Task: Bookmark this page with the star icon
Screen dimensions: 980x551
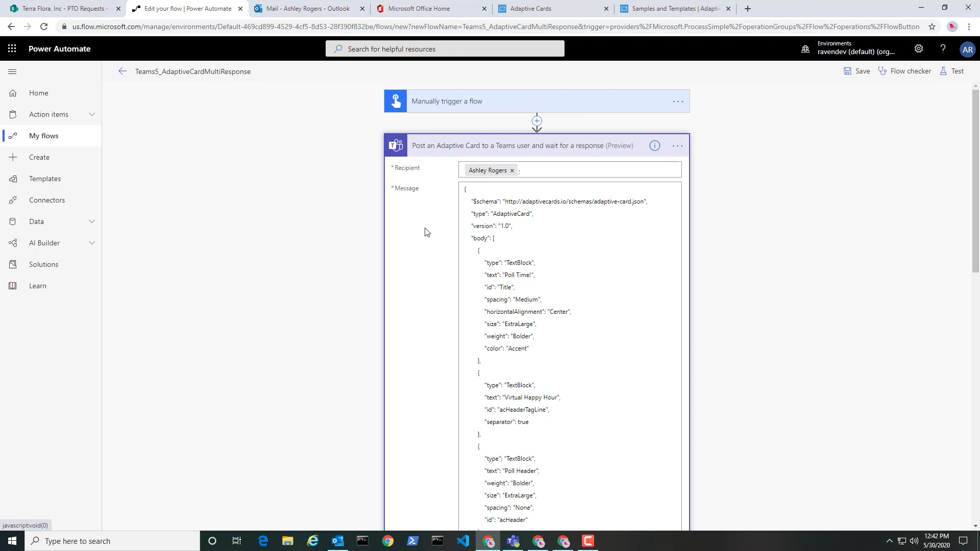Action: pyautogui.click(x=932, y=27)
